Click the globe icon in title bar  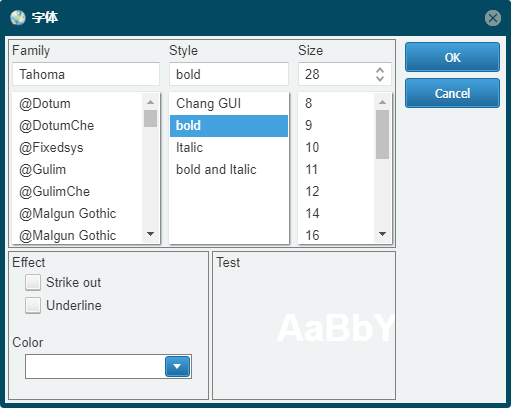tap(18, 18)
